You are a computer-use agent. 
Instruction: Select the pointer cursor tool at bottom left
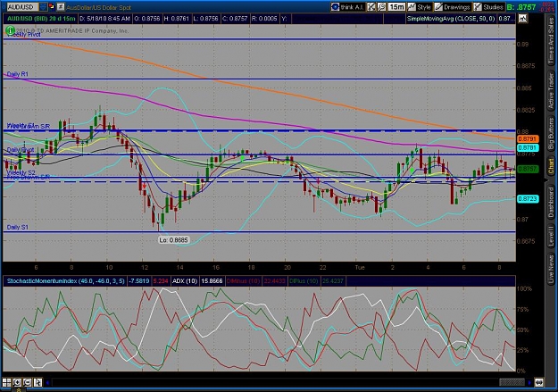[x=37, y=382]
